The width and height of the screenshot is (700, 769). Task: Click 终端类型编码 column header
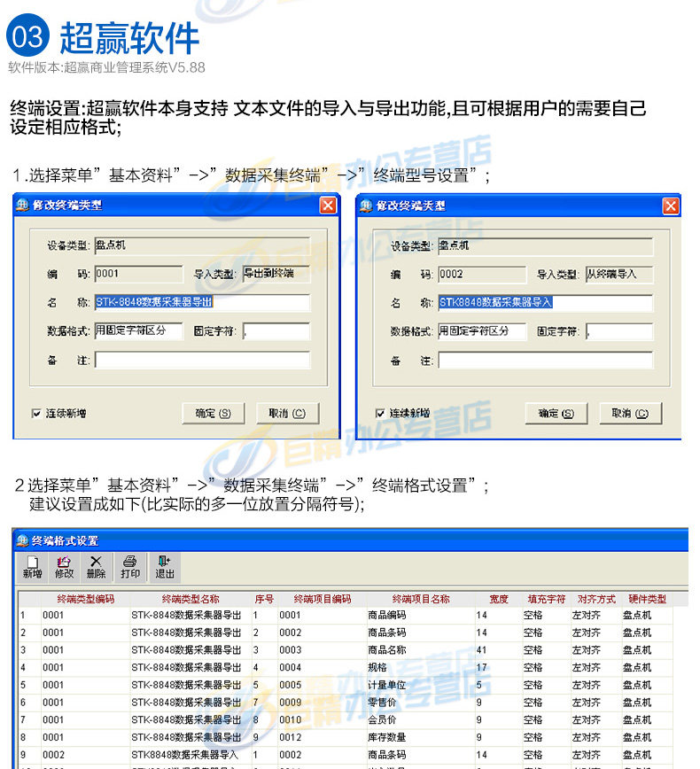[x=85, y=599]
